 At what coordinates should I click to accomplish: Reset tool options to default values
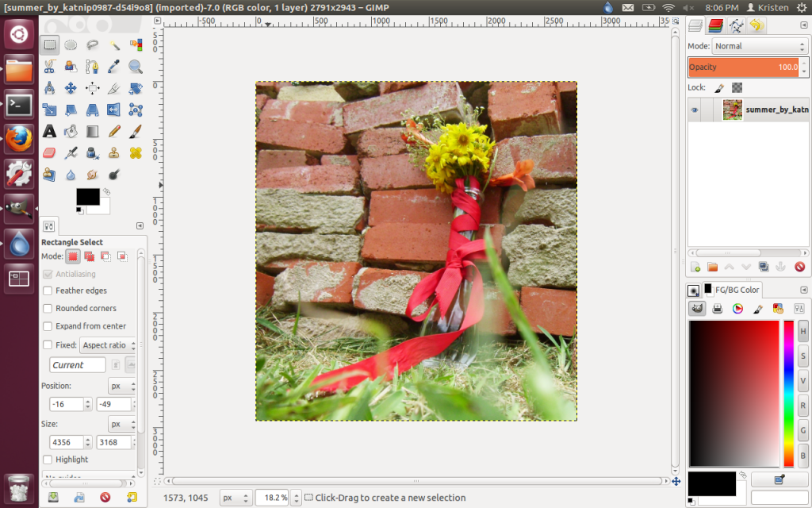point(132,497)
